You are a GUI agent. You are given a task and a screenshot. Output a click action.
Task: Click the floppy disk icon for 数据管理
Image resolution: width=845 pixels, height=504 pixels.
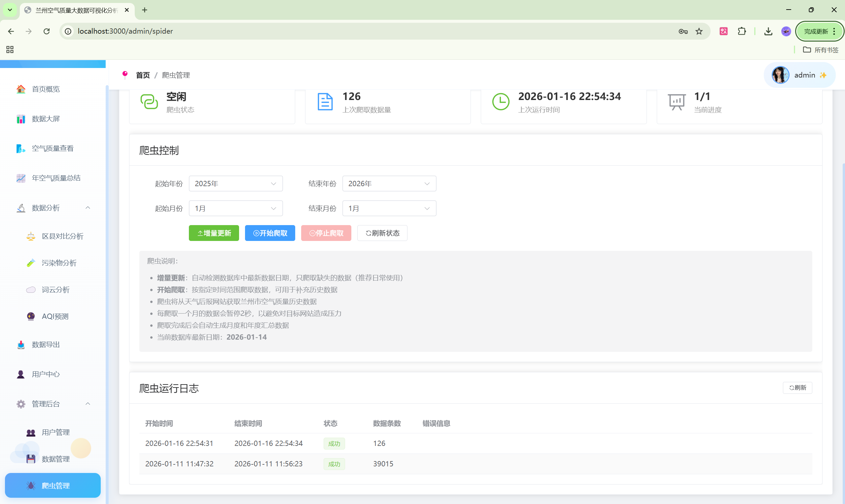(31, 459)
